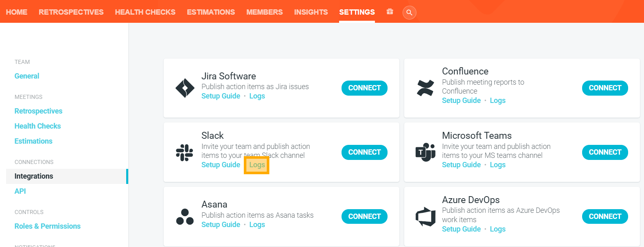Switch to the Estimations top tab

click(x=211, y=12)
